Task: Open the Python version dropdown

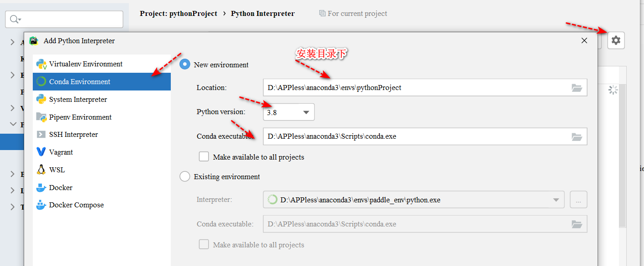Action: pyautogui.click(x=289, y=112)
